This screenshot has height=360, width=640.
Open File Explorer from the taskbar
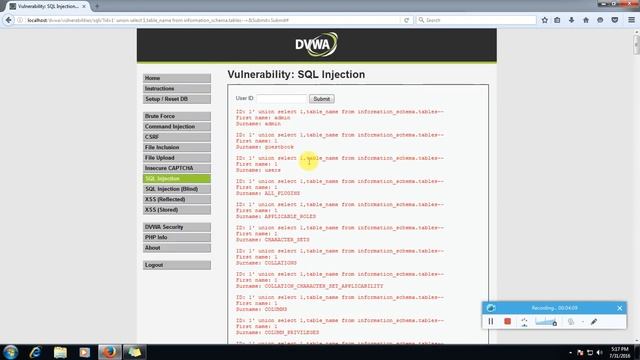point(60,352)
